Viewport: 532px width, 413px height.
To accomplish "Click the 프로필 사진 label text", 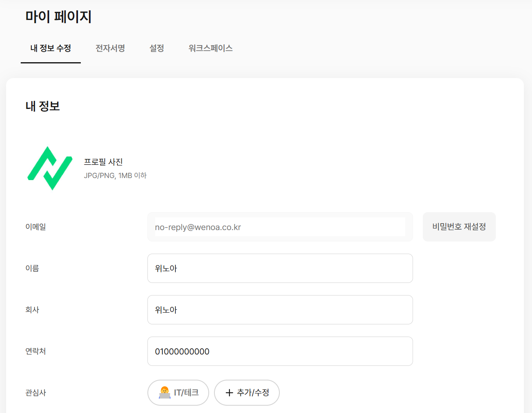I will [103, 162].
